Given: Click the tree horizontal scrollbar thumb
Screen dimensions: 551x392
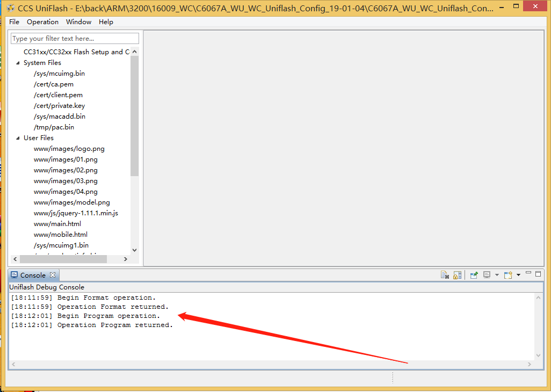Looking at the screenshot, I should coord(63,259).
